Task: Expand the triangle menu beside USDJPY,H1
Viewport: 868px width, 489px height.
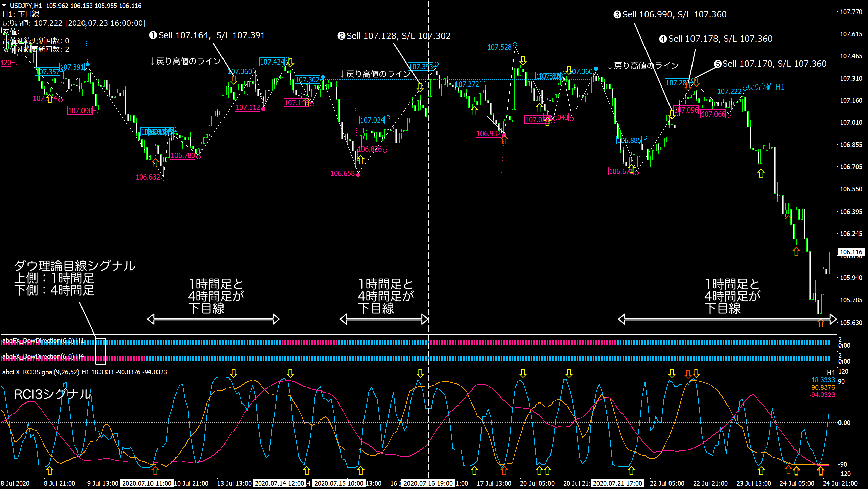Action: pyautogui.click(x=4, y=5)
